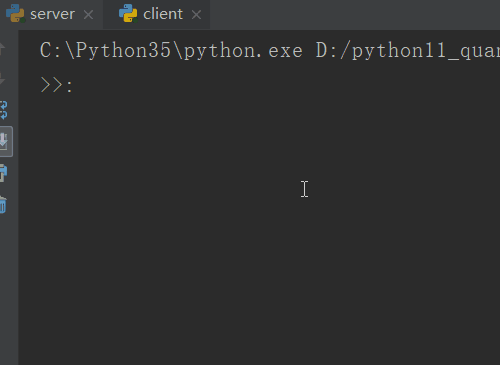Clear all console output with trash icon
The image size is (500, 365).
click(x=3, y=204)
